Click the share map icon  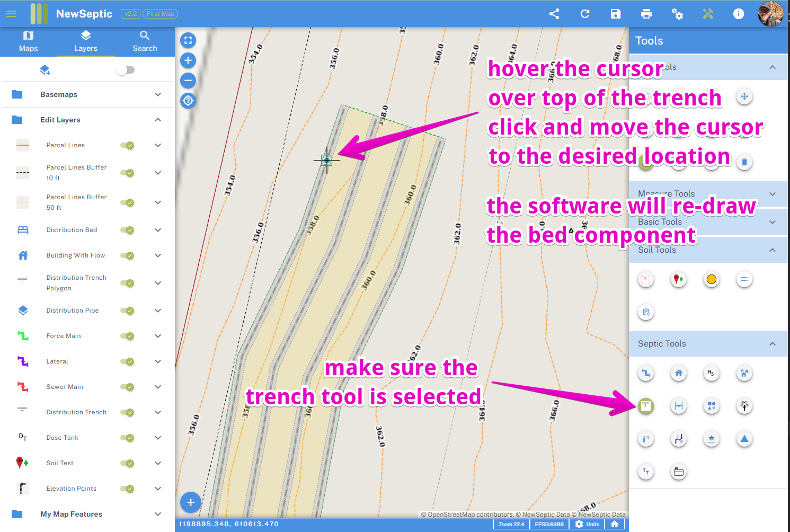coord(554,14)
